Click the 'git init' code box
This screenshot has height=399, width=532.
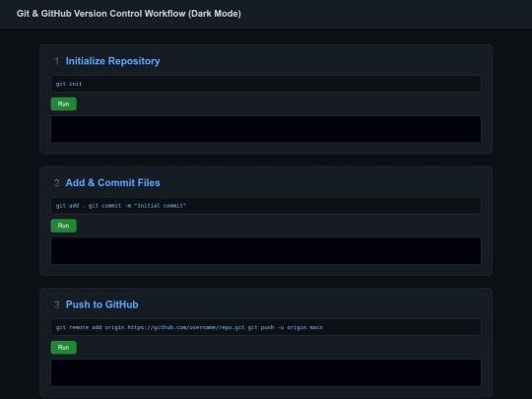(x=266, y=84)
